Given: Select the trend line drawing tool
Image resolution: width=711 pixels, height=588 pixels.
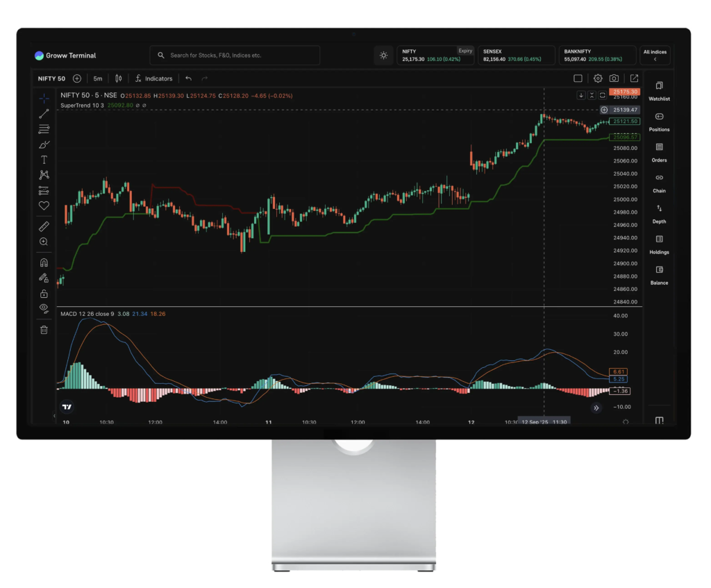Looking at the screenshot, I should point(44,113).
